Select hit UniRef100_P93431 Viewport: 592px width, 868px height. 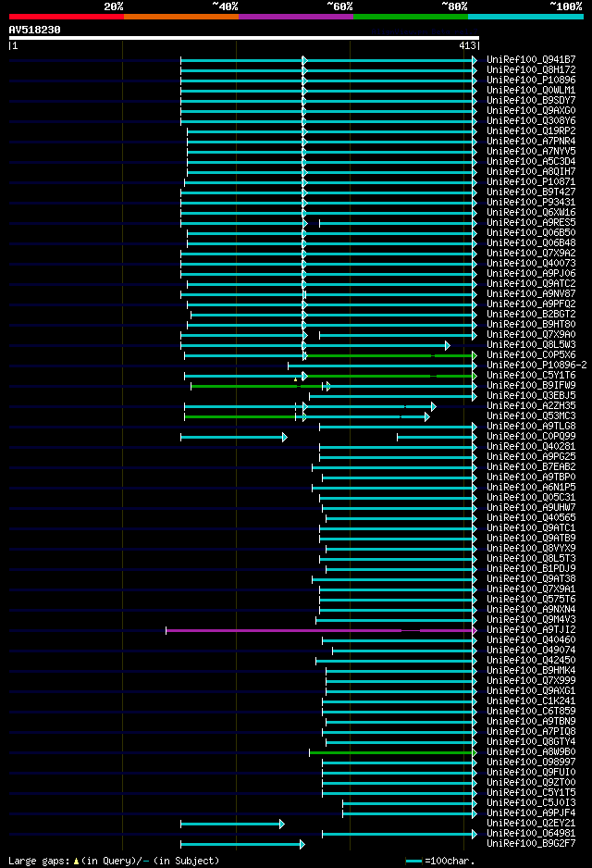[531, 202]
